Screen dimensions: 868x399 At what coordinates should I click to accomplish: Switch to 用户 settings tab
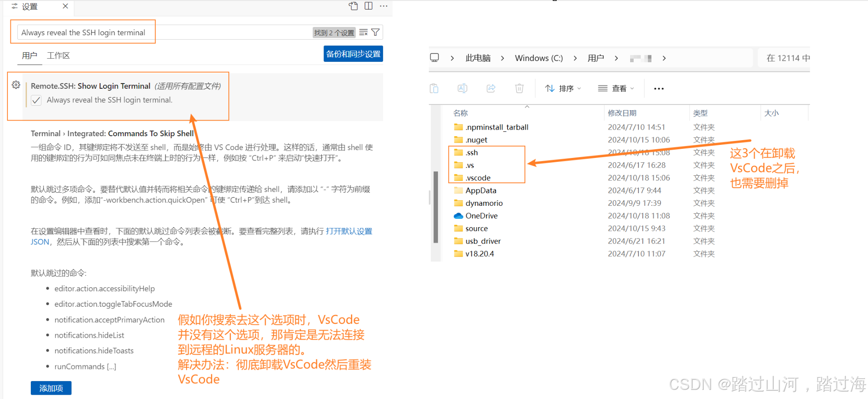[x=30, y=56]
